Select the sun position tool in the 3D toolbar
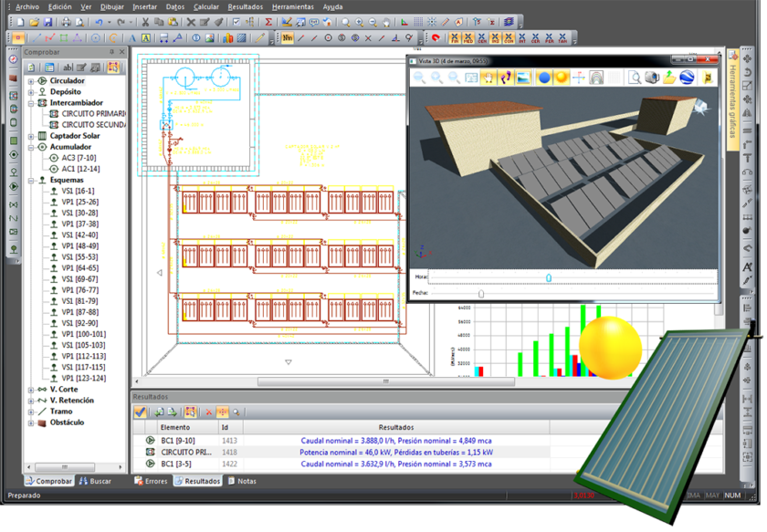 tap(561, 78)
